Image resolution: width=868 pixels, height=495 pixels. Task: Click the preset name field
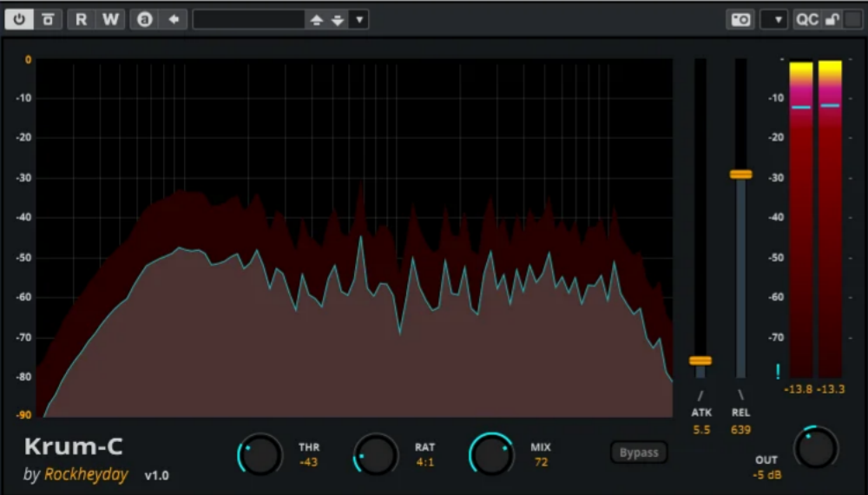pos(248,19)
